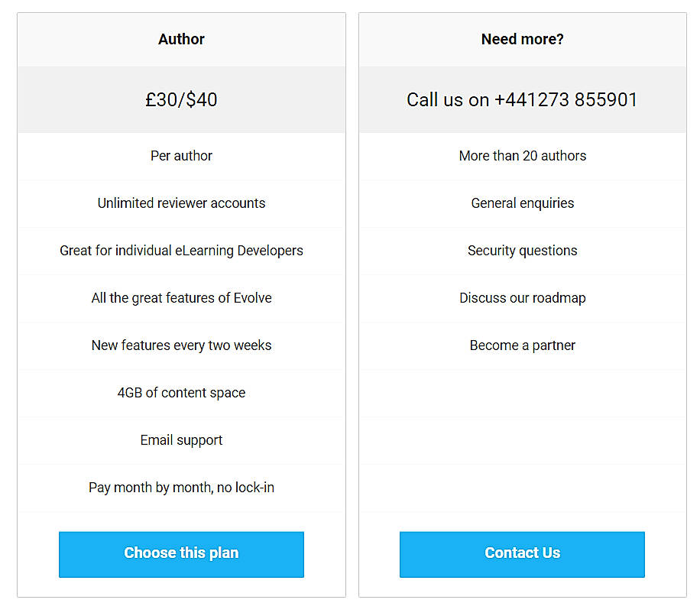This screenshot has width=700, height=616.
Task: Click the £30/$40 price cell
Action: tap(181, 99)
